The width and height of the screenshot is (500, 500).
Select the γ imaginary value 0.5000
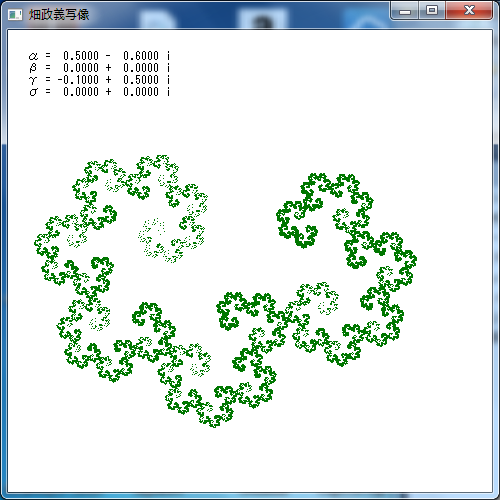(x=141, y=80)
